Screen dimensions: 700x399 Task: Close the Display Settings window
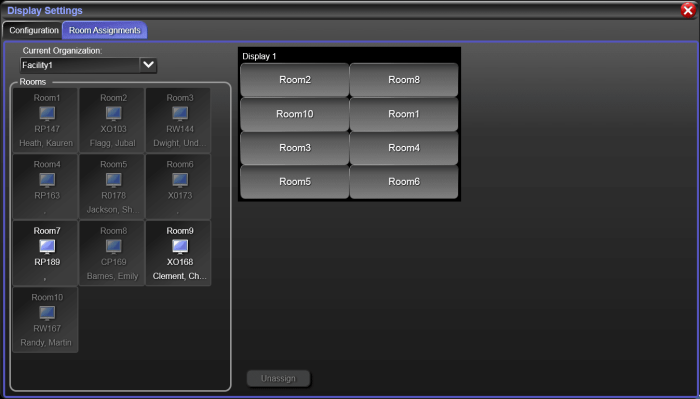coord(688,10)
